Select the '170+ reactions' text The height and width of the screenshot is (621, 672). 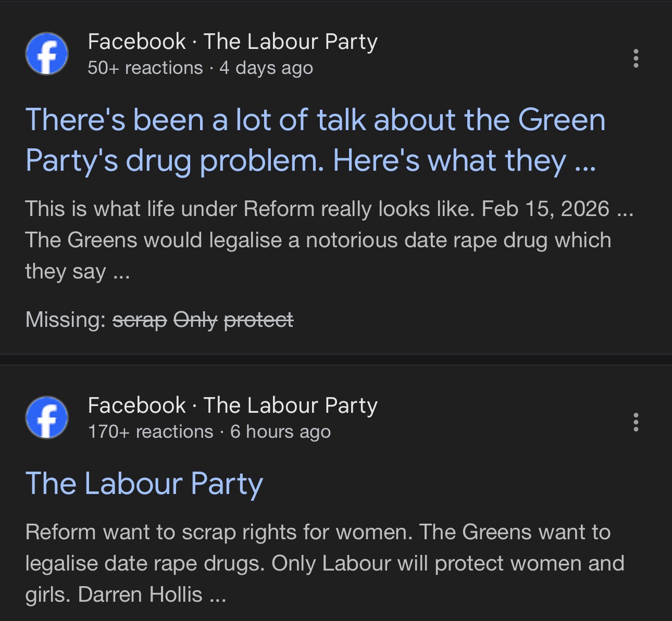pos(151,432)
